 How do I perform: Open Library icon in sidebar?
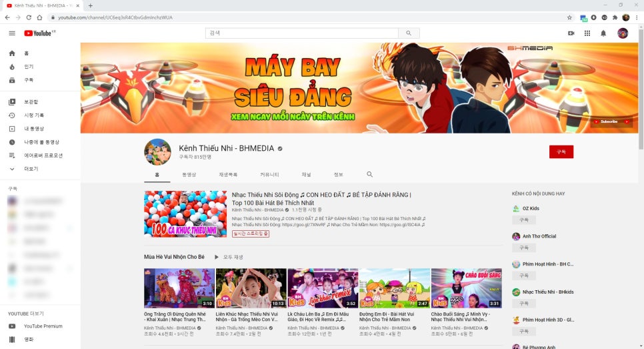click(12, 101)
